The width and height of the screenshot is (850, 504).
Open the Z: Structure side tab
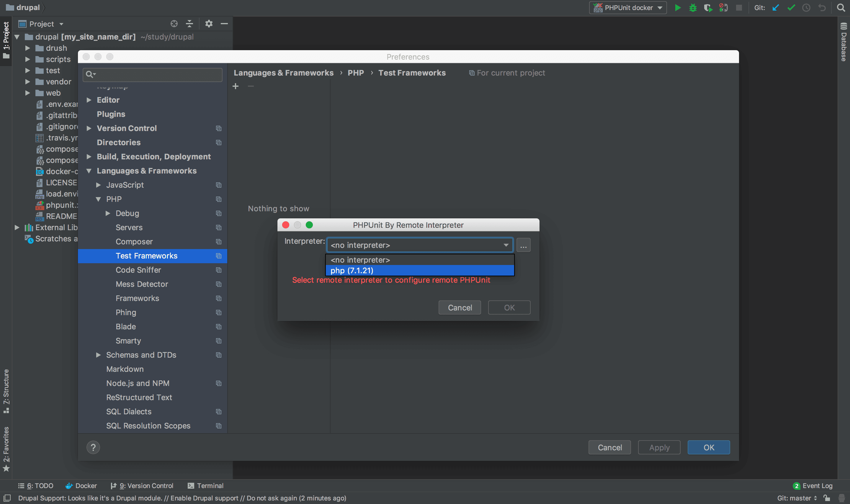(x=6, y=391)
